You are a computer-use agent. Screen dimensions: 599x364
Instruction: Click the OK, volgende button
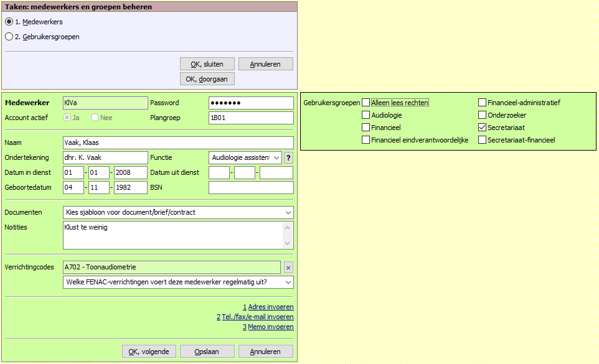pyautogui.click(x=149, y=352)
